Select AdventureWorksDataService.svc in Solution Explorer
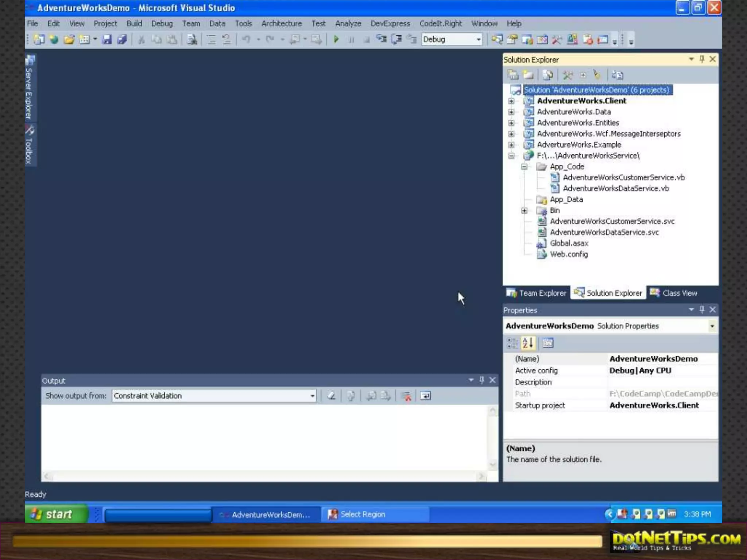The height and width of the screenshot is (560, 747). [x=604, y=232]
